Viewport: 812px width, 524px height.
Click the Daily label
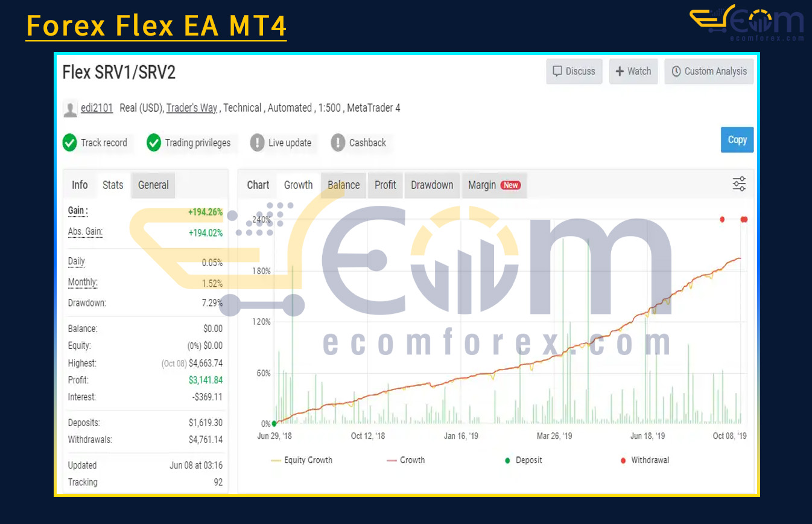click(77, 261)
